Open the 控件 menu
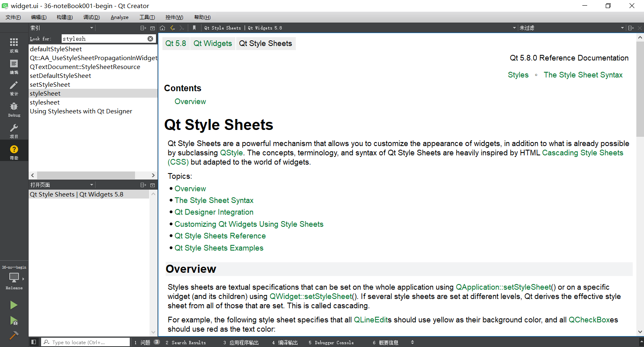 pos(174,17)
